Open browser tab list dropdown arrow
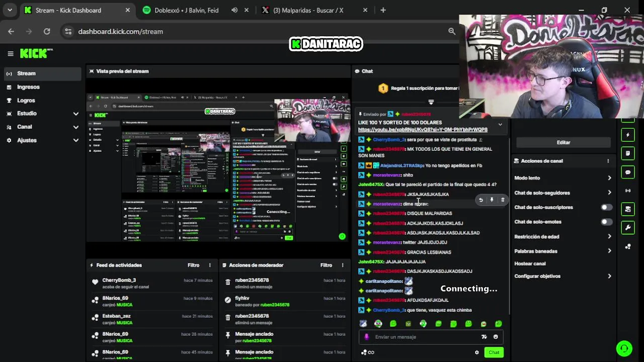644x362 pixels. pyautogui.click(x=10, y=10)
